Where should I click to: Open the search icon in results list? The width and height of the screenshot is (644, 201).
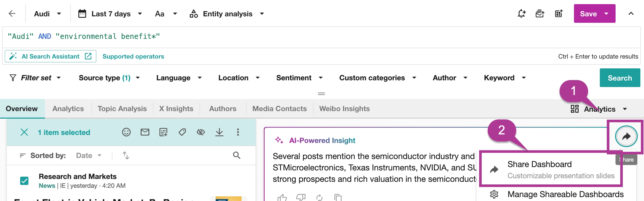point(236,155)
